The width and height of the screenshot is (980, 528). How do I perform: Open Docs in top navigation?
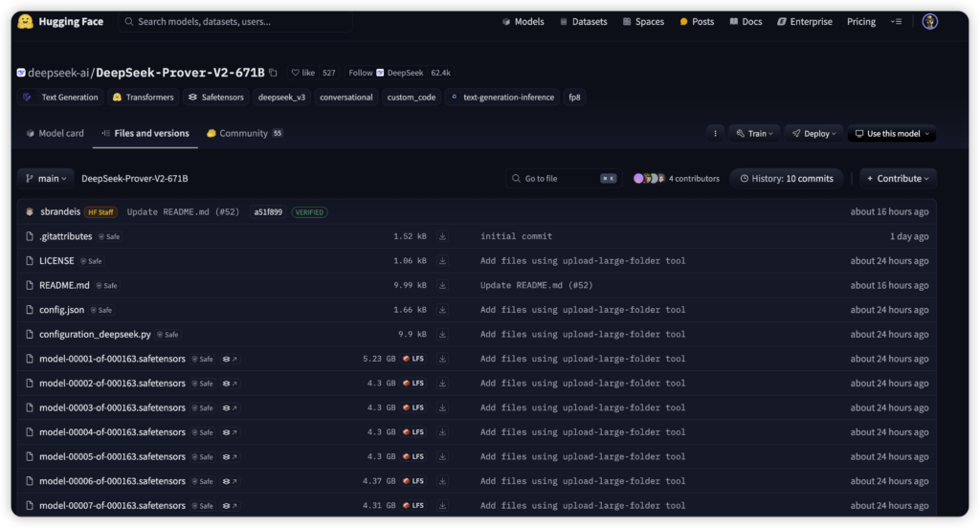746,21
